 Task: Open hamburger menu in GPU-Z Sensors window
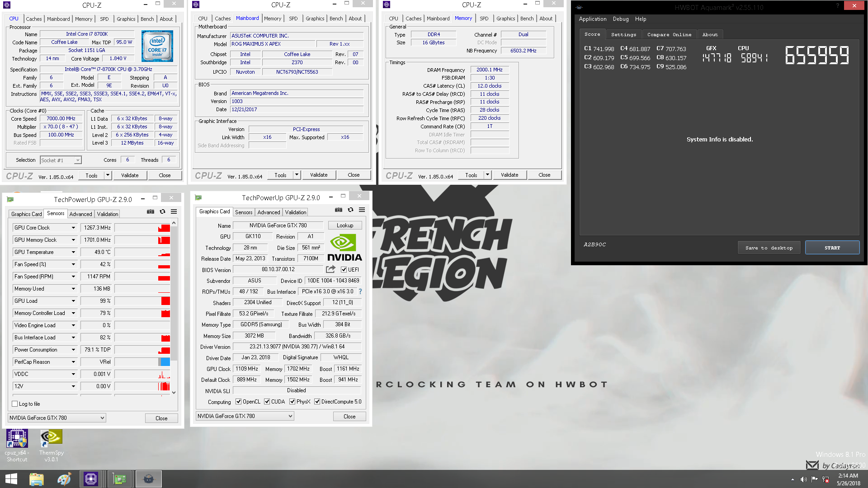[x=174, y=211]
